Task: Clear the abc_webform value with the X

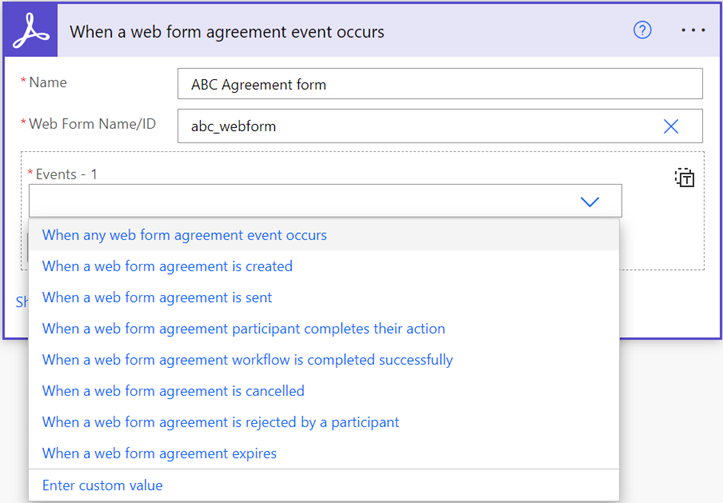Action: click(x=671, y=126)
